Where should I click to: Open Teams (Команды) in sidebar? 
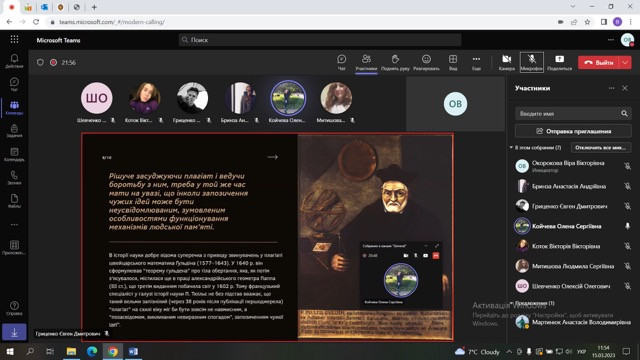(14, 108)
